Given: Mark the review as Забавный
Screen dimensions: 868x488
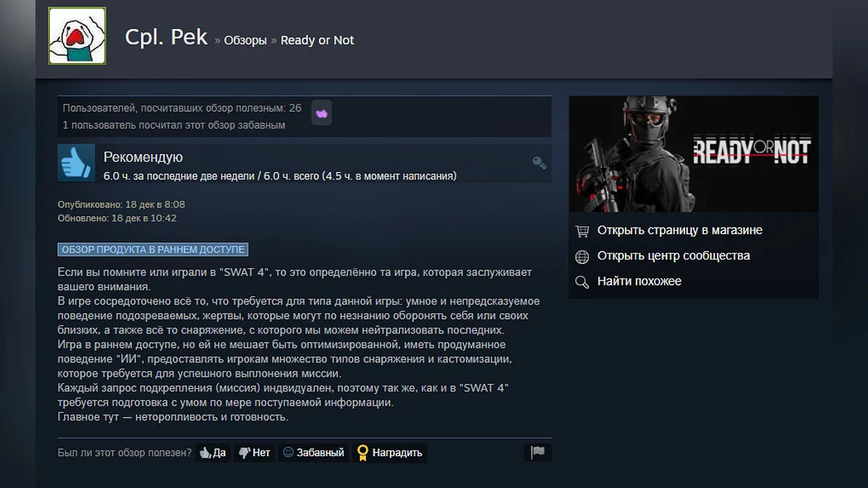Looking at the screenshot, I should click(313, 453).
